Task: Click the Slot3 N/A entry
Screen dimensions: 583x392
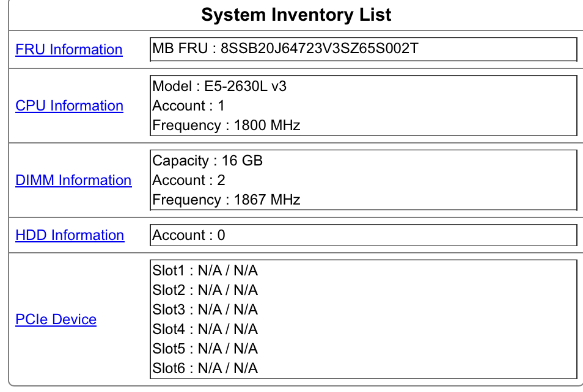Action: [x=205, y=310]
